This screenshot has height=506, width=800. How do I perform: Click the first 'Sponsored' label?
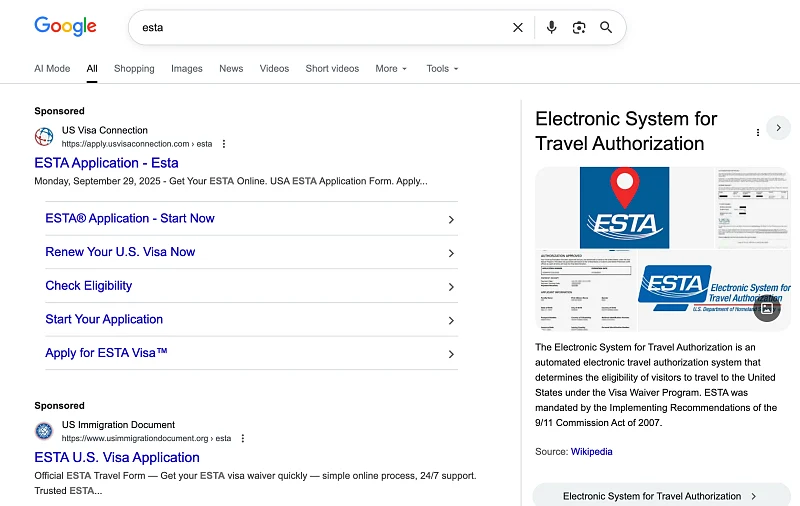[59, 111]
